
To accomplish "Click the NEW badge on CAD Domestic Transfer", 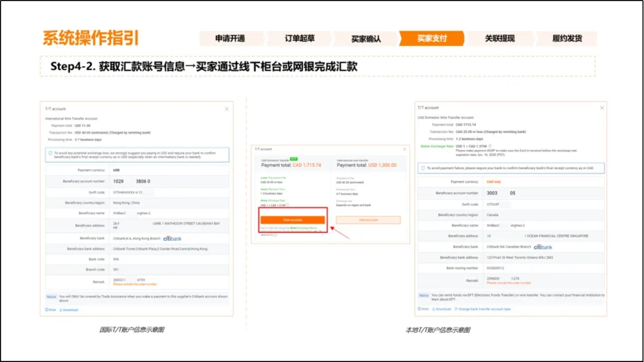I will [293, 158].
